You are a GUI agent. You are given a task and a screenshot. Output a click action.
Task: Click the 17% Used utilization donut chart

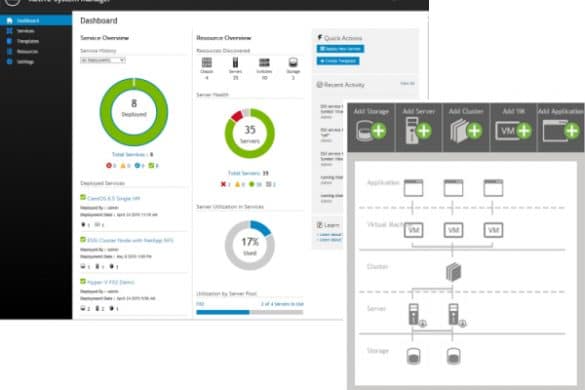(250, 245)
